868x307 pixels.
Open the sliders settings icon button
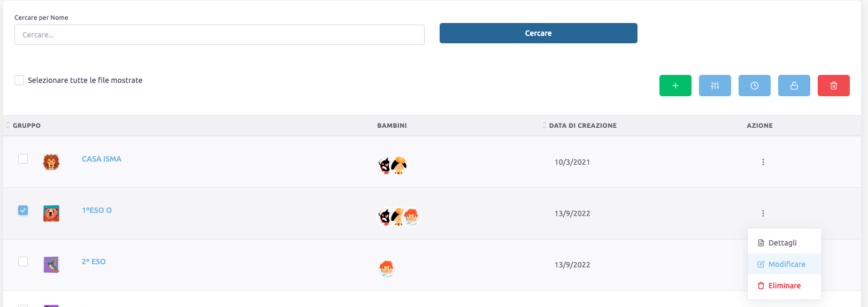click(715, 86)
